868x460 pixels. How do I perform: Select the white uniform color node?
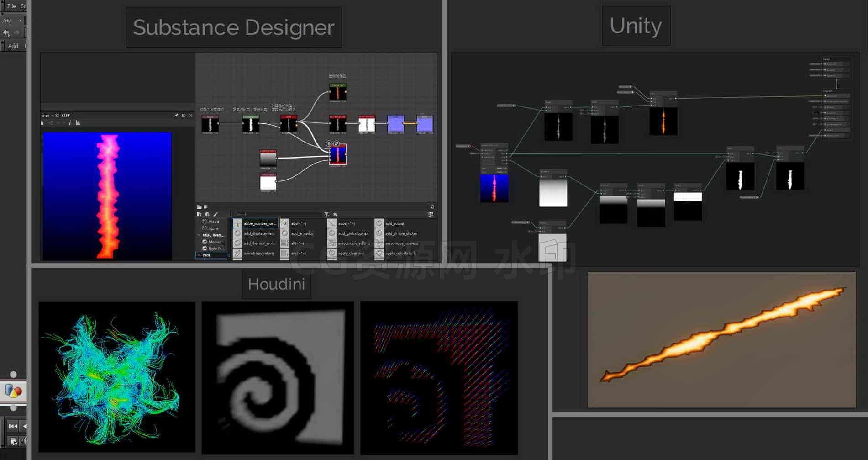coord(268,181)
